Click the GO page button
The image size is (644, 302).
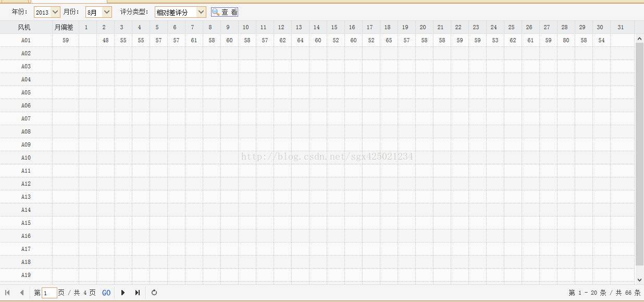click(x=106, y=293)
